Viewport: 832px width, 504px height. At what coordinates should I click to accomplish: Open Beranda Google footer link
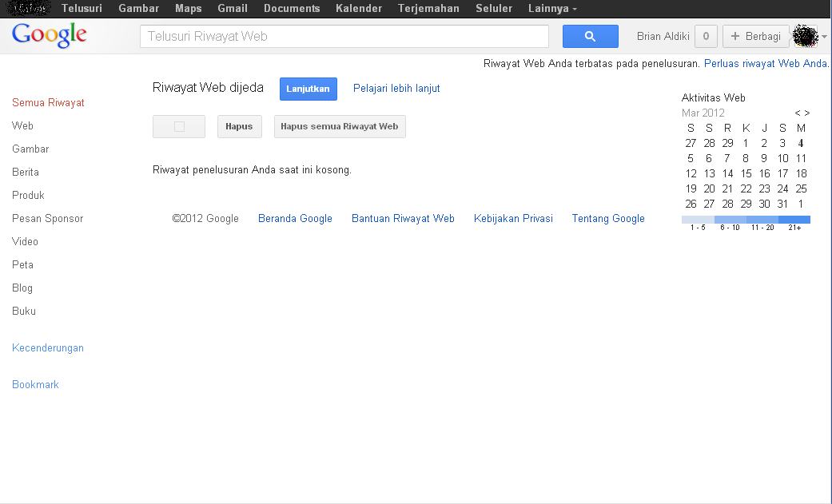click(295, 219)
